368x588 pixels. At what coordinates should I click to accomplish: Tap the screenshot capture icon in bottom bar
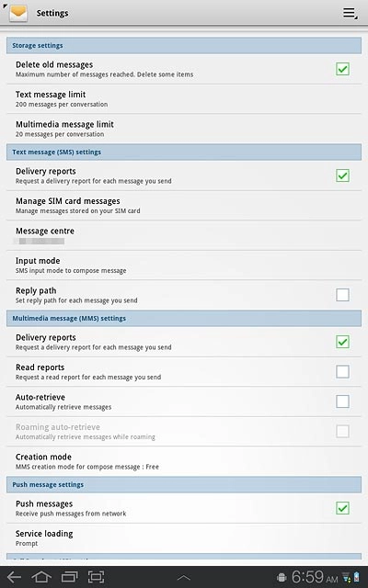(96, 577)
